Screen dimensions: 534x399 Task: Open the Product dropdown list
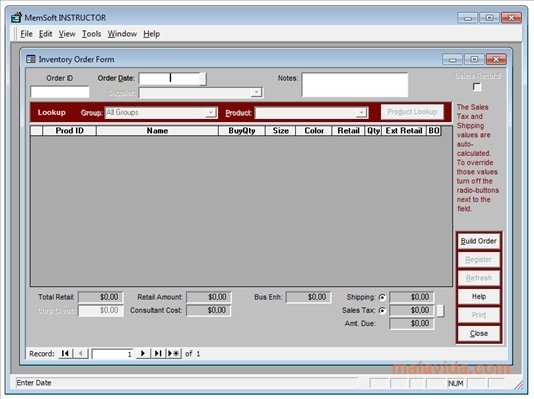361,112
